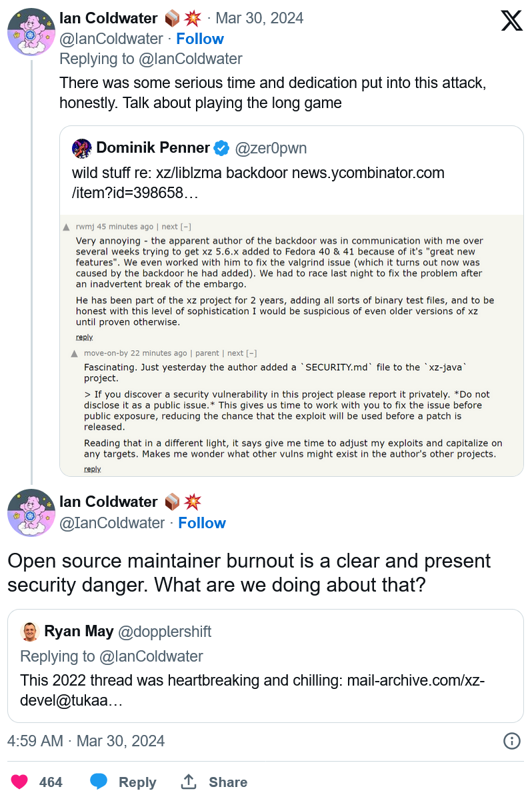This screenshot has width=532, height=799.
Task: Open the Mar 30, 2024 date link at top
Action: 259,19
